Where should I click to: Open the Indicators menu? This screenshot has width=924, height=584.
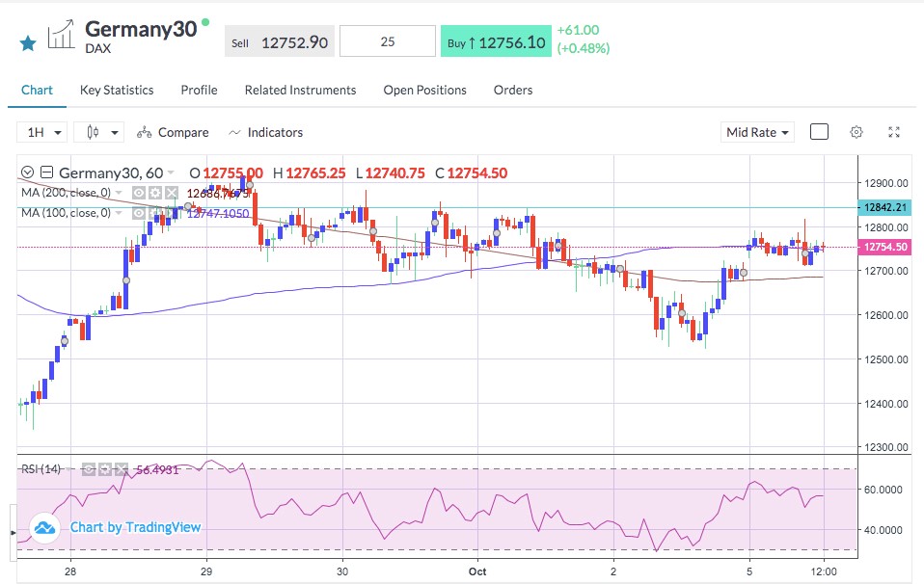266,132
